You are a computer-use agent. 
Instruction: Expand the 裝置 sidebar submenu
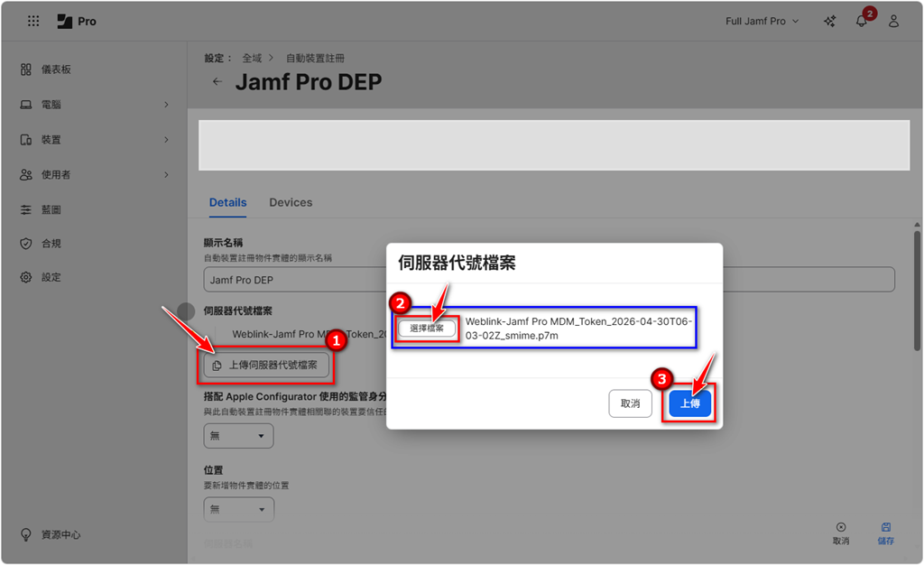(166, 140)
